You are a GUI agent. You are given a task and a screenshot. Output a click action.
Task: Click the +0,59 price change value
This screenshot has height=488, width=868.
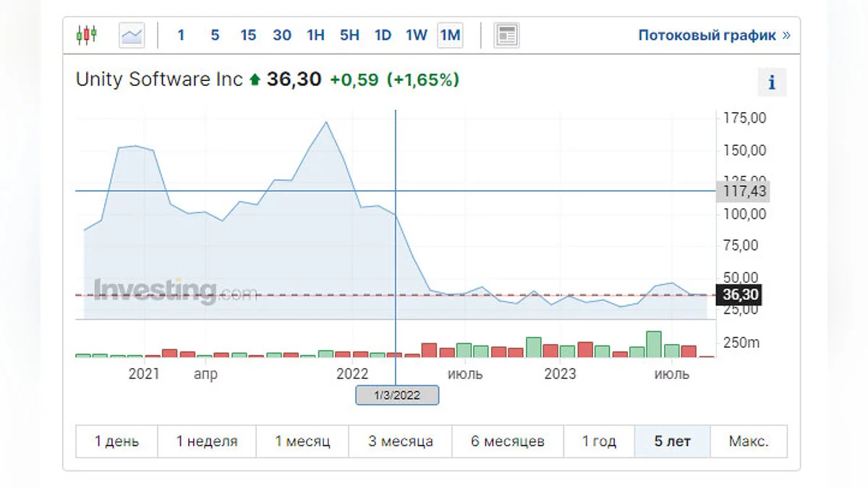(x=354, y=80)
